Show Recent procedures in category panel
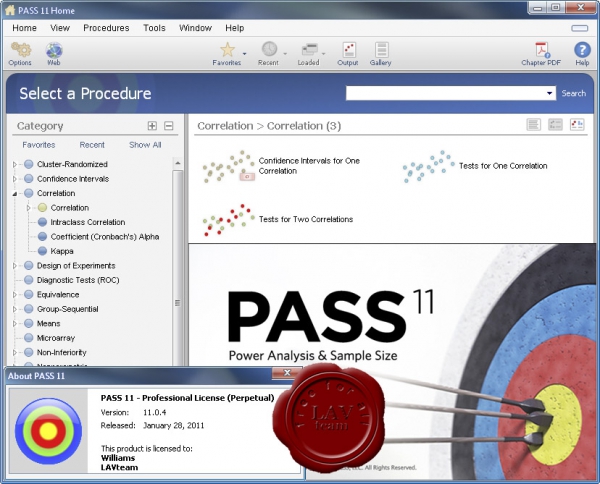 pos(92,145)
